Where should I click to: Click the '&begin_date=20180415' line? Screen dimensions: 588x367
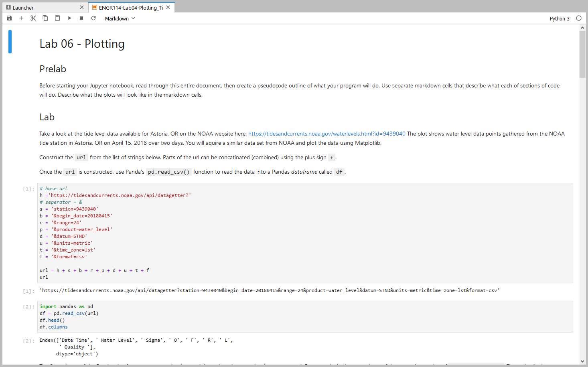click(x=76, y=216)
